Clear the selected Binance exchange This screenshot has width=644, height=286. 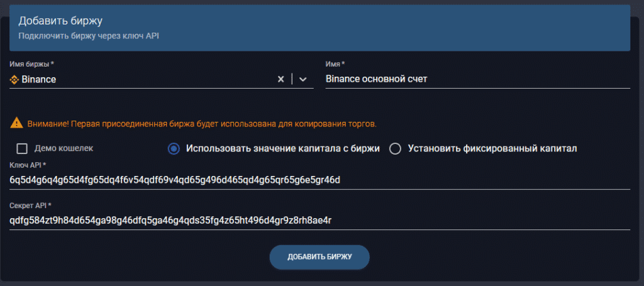pyautogui.click(x=281, y=79)
